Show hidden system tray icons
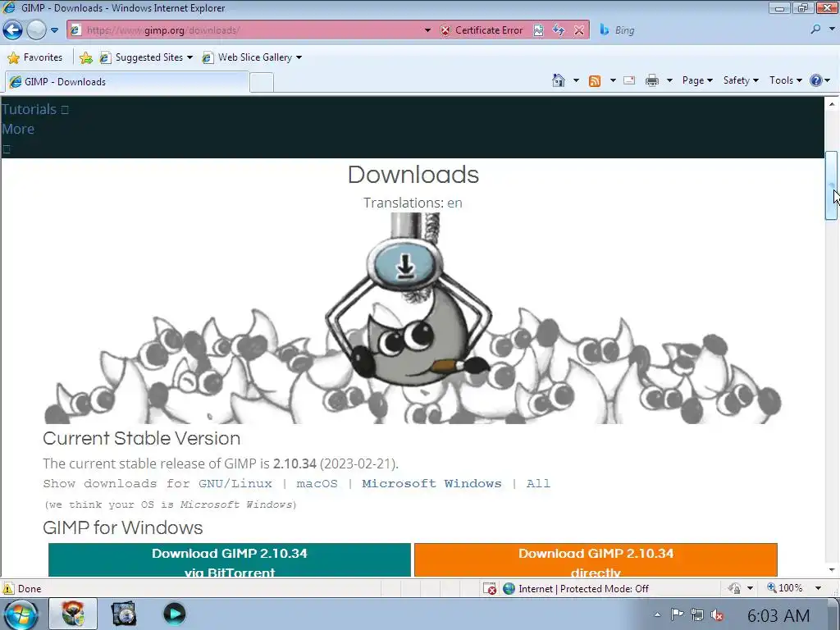840x630 pixels. coord(657,614)
